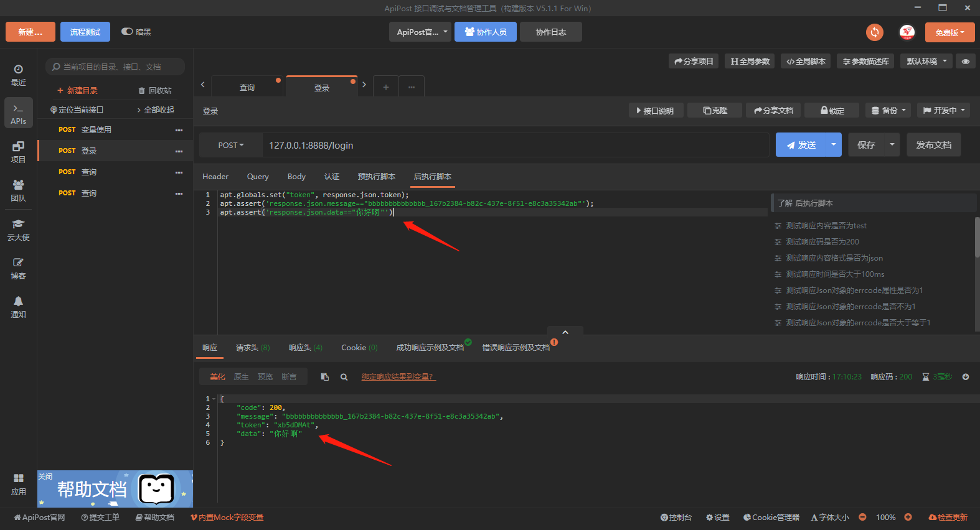The image size is (980, 530).
Task: Expand the 发送 send options arrow
Action: 834,144
